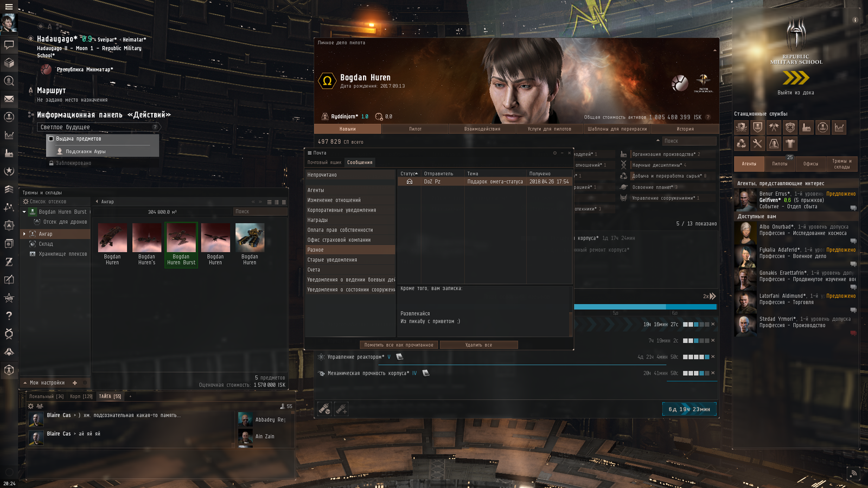Open the t-shirt character customization station service

coord(790,144)
